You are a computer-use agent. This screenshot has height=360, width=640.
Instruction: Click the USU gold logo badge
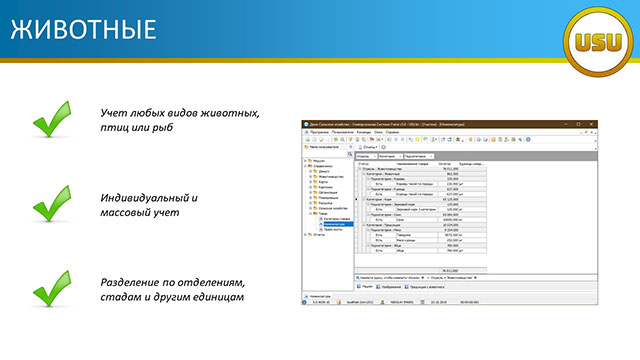[598, 42]
